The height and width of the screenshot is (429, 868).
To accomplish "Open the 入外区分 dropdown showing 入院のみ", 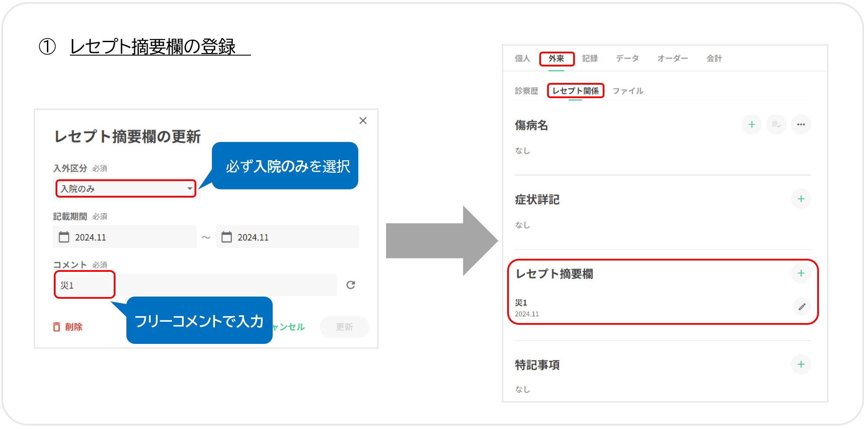I will pos(126,188).
